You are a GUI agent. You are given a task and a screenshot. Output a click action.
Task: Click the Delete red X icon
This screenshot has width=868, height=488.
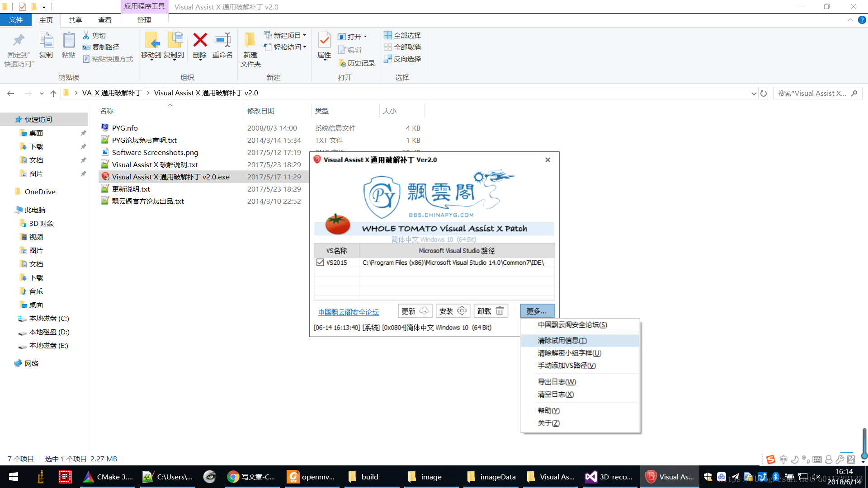click(x=200, y=40)
